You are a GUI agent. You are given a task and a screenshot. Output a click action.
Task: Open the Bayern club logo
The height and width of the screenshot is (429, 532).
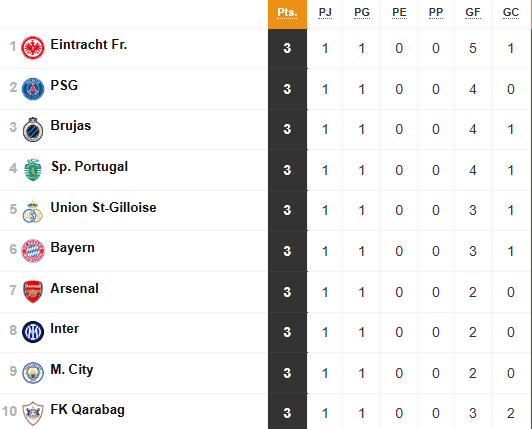tap(33, 251)
